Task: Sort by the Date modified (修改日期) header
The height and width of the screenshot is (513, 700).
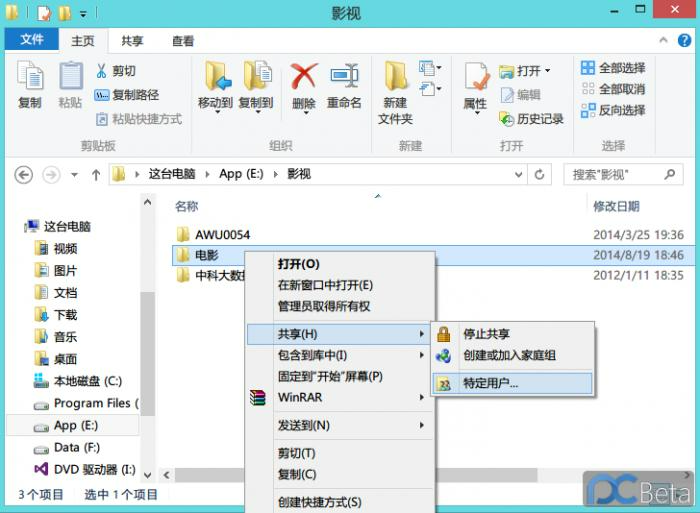Action: (x=616, y=206)
